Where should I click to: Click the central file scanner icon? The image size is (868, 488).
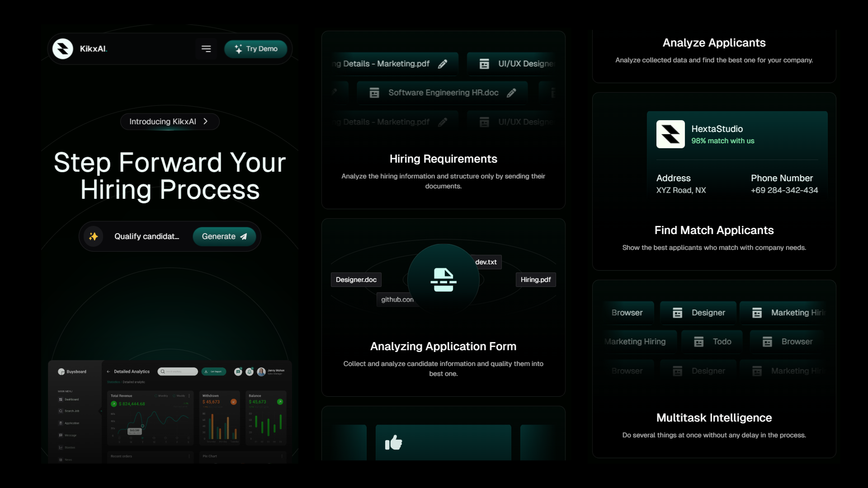tap(443, 279)
